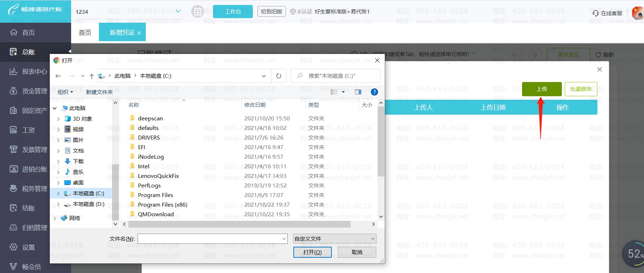Click 打开(O) in file dialog
Image resolution: width=644 pixels, height=273 pixels.
tap(312, 252)
